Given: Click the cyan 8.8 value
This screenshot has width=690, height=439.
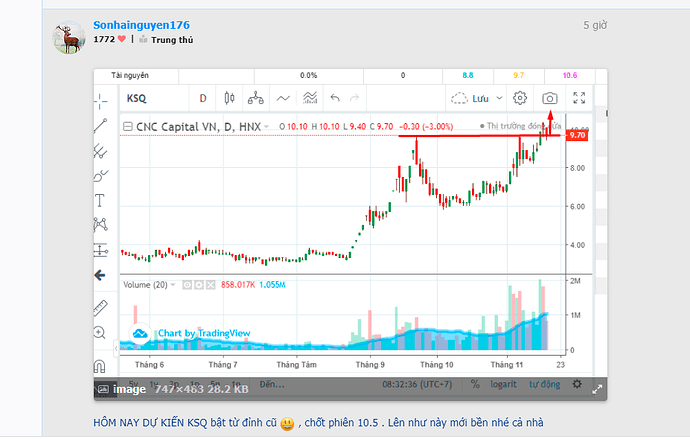Looking at the screenshot, I should tap(468, 75).
